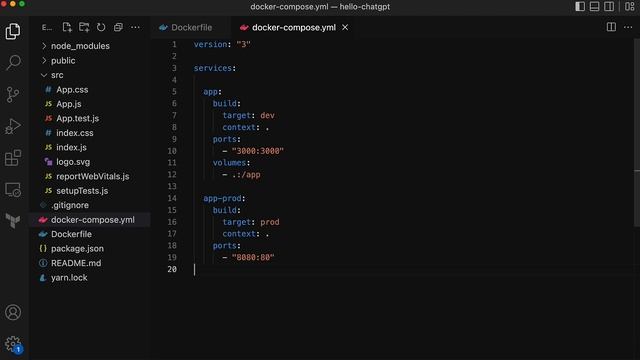The height and width of the screenshot is (360, 640).
Task: Click the 'volumes' key on line 11
Action: [x=229, y=163]
